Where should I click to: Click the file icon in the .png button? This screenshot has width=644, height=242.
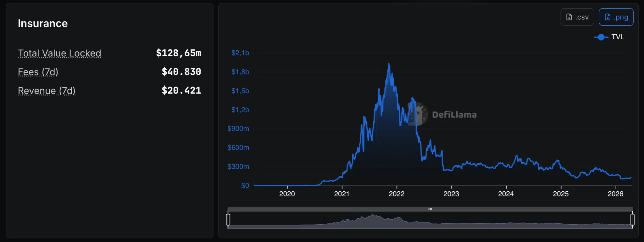coord(608,17)
